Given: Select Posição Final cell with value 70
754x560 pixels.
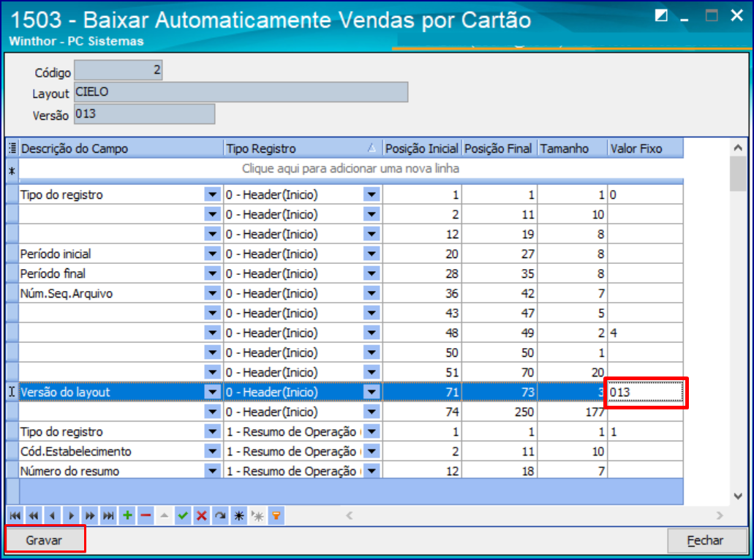Looking at the screenshot, I should (499, 373).
